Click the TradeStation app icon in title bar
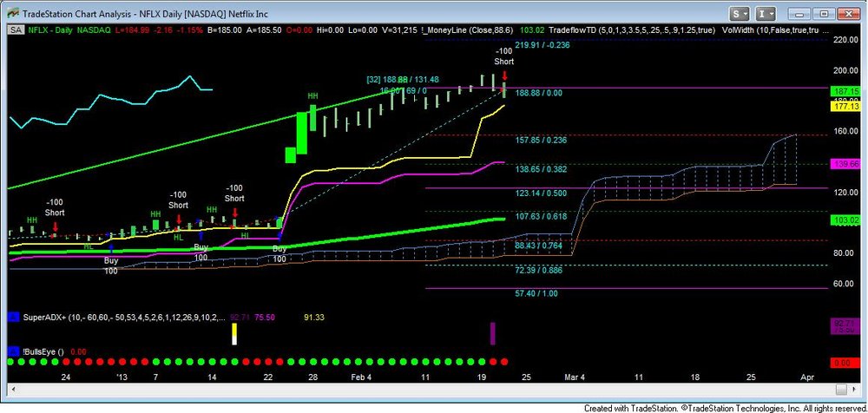 pyautogui.click(x=13, y=13)
